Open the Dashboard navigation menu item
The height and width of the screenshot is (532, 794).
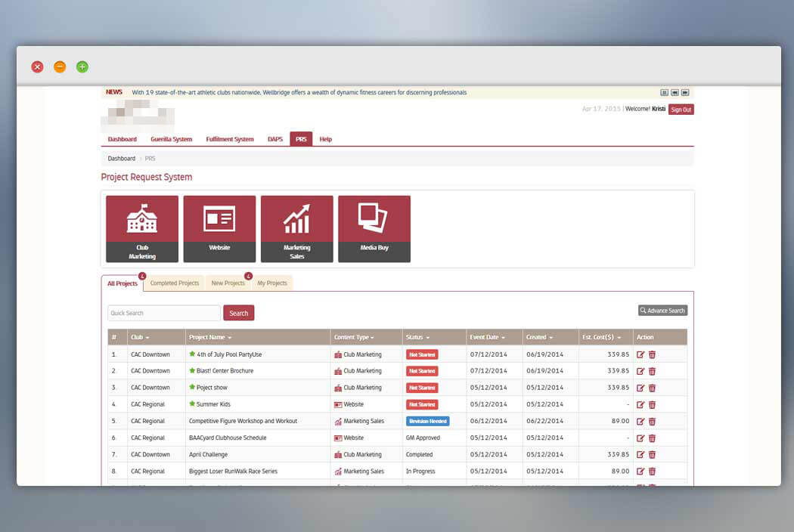(122, 139)
